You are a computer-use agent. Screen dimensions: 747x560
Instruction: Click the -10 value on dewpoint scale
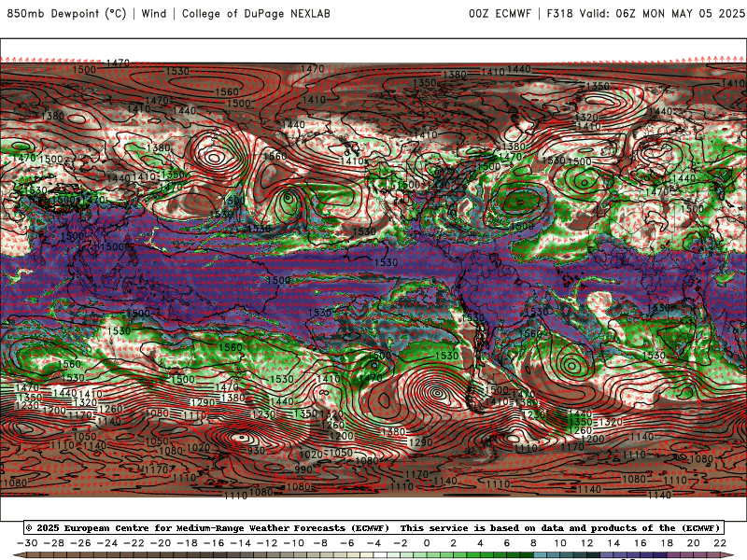point(294,543)
